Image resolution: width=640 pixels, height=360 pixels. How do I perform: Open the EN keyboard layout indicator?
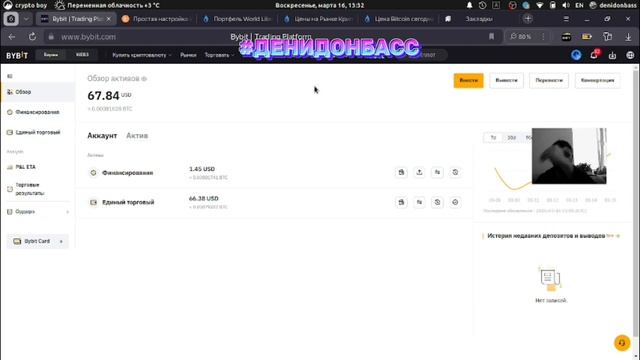[x=579, y=5]
